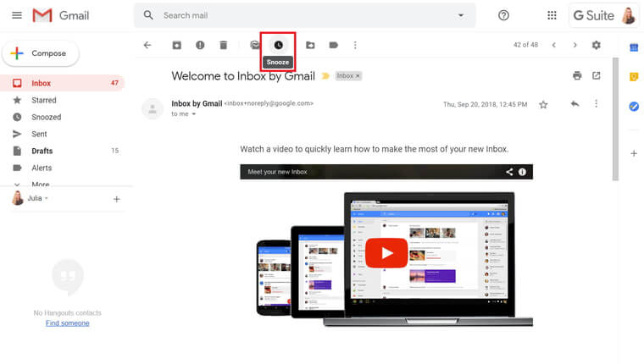The image size is (644, 364).
Task: Open the Calendar side panel icon
Action: pos(634,47)
